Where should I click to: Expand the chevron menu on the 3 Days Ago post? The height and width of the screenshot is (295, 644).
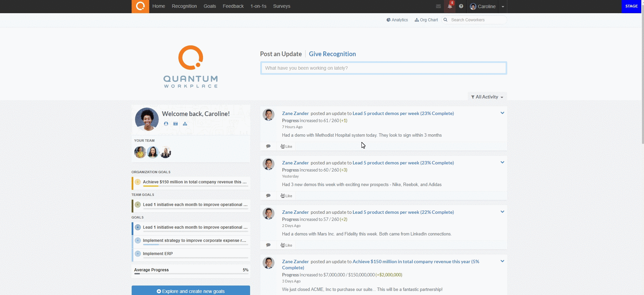click(x=502, y=261)
